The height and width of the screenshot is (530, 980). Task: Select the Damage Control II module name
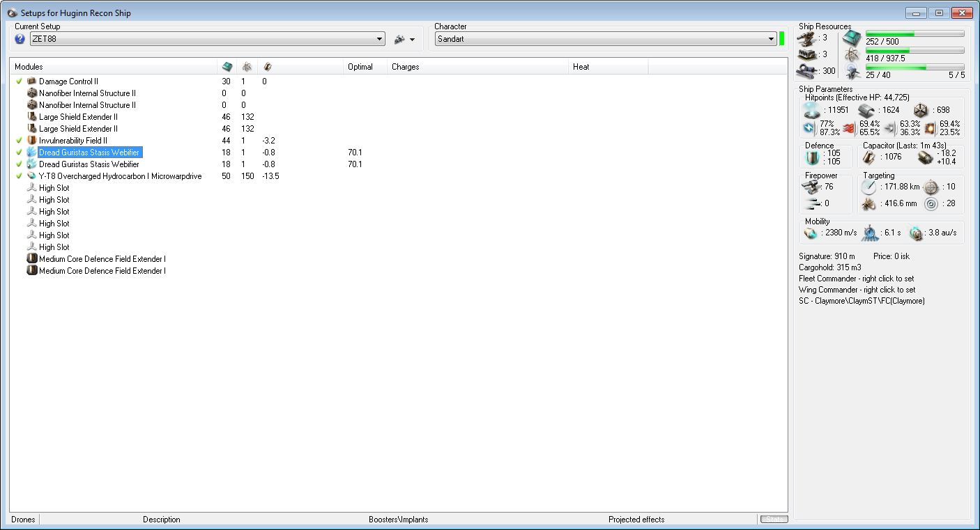coord(68,81)
